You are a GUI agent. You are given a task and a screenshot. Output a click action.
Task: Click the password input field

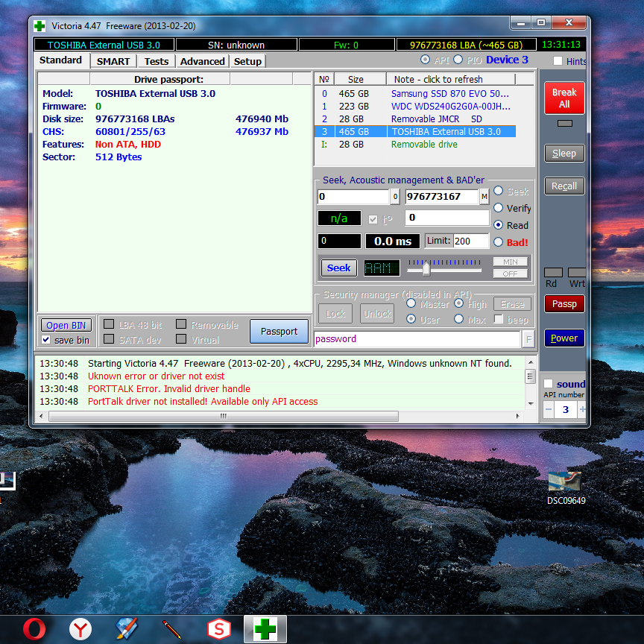(417, 339)
